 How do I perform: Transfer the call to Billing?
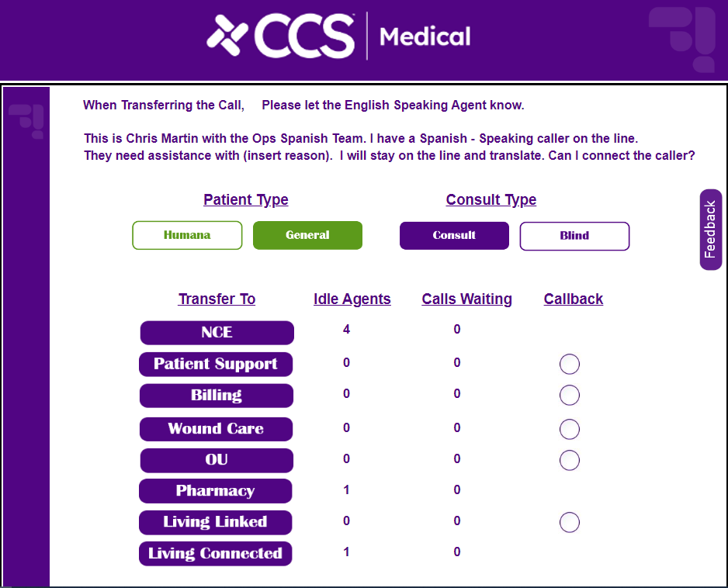tap(217, 395)
